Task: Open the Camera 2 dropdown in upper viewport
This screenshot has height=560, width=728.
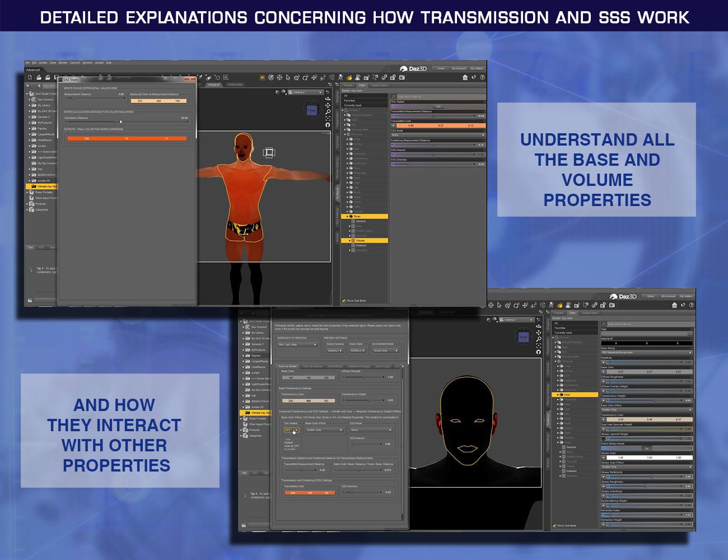Action: click(306, 92)
